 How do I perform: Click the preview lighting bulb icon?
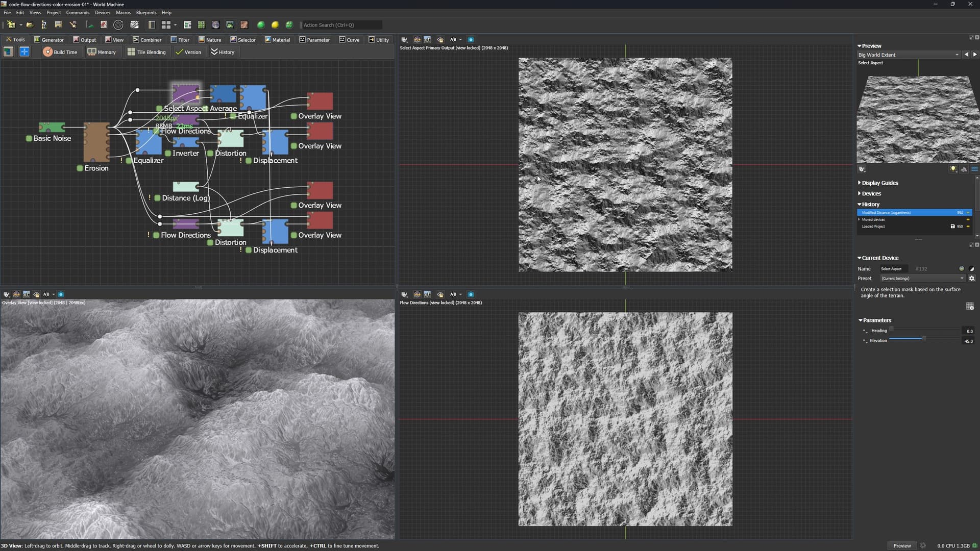(953, 169)
